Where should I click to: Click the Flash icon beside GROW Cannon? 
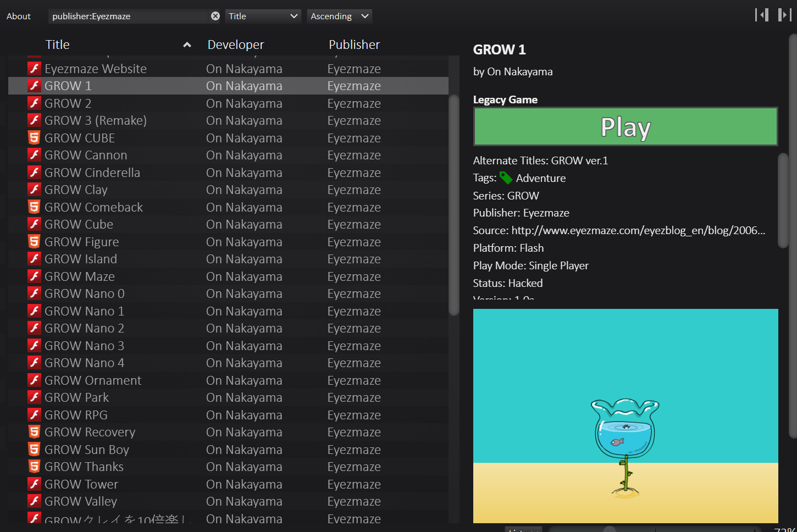(x=34, y=155)
